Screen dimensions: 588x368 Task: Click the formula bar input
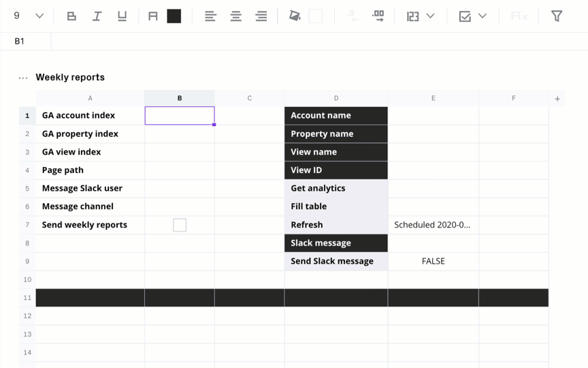[319, 42]
